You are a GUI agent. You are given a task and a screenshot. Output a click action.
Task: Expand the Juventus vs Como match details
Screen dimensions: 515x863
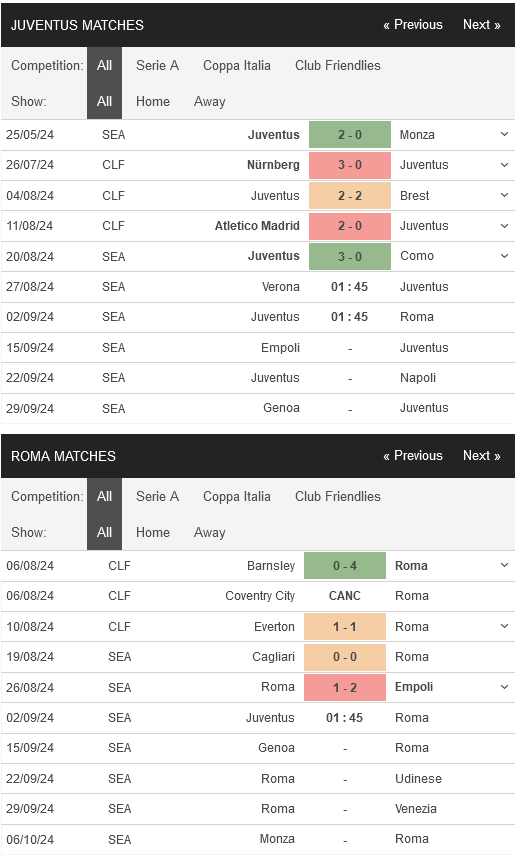tap(504, 256)
